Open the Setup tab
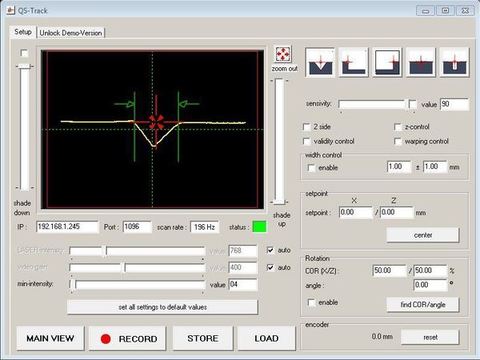This screenshot has width=480, height=360. click(x=23, y=32)
